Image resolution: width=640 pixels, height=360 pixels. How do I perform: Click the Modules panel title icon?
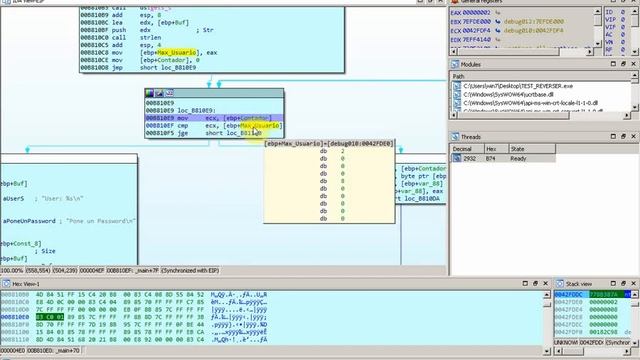[x=455, y=64]
